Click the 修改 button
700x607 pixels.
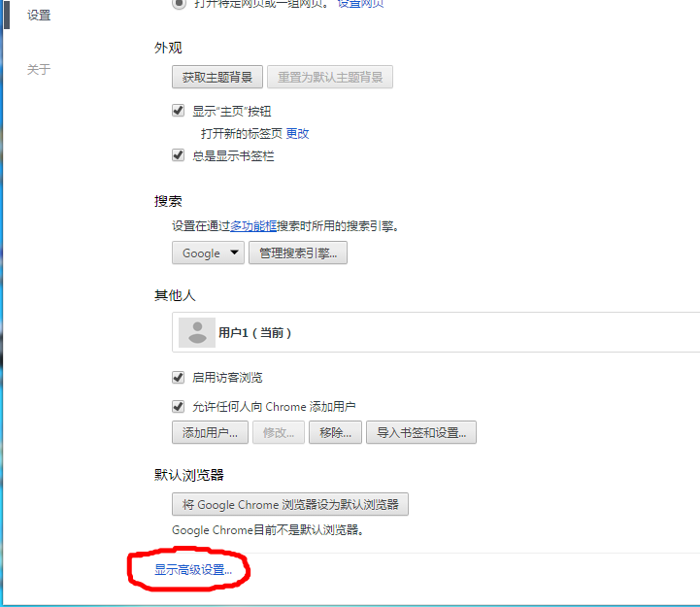279,433
